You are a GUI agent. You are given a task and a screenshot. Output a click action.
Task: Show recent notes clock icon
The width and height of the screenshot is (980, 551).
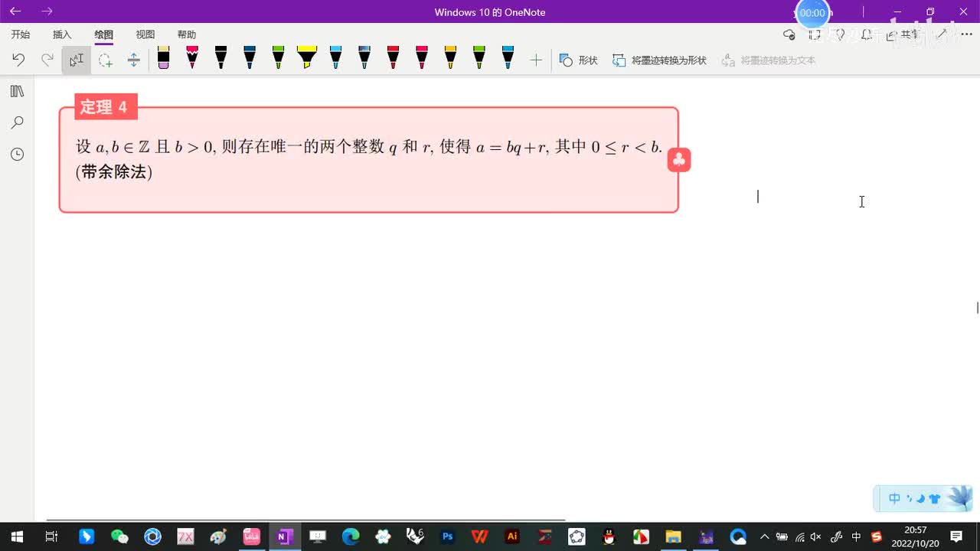pos(17,155)
